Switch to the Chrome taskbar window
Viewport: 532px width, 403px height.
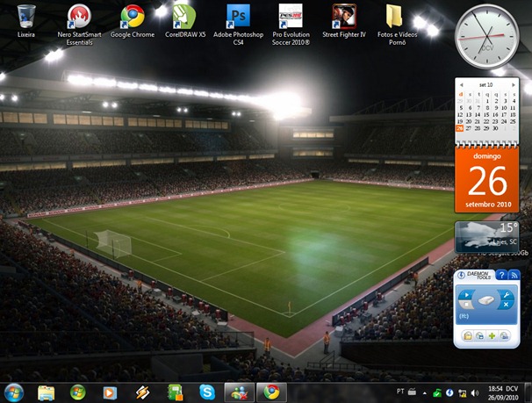click(x=271, y=392)
